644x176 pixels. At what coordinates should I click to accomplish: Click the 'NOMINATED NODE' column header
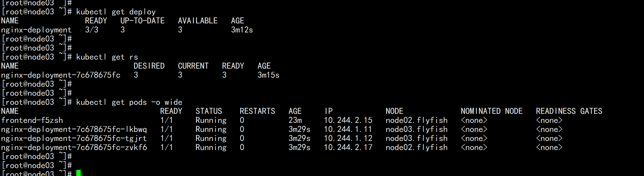point(491,111)
